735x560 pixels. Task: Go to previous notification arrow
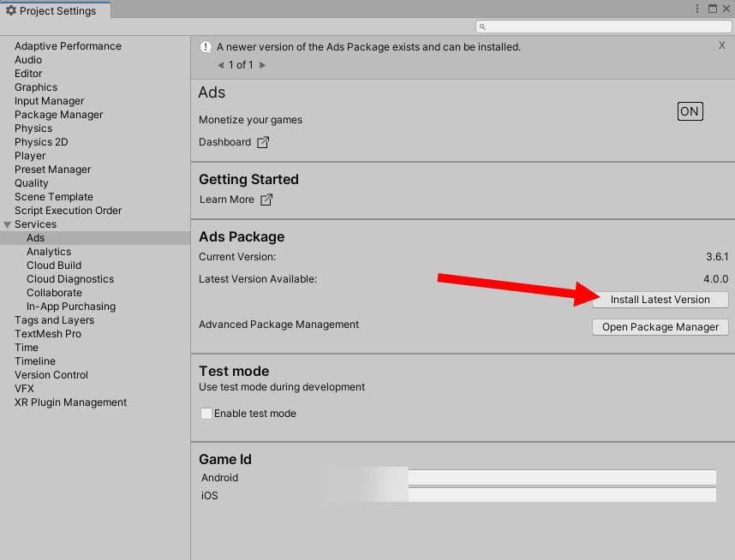point(221,65)
